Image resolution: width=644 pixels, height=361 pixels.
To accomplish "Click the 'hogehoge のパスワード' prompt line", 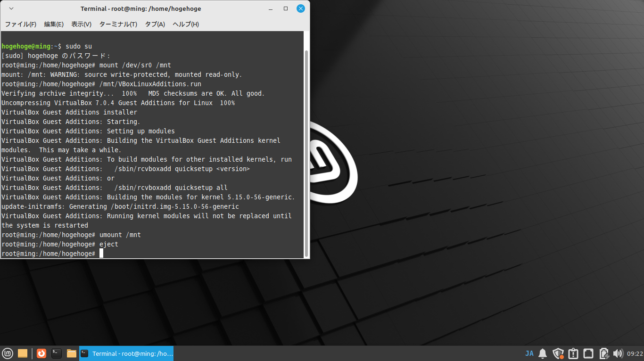I will (x=56, y=56).
